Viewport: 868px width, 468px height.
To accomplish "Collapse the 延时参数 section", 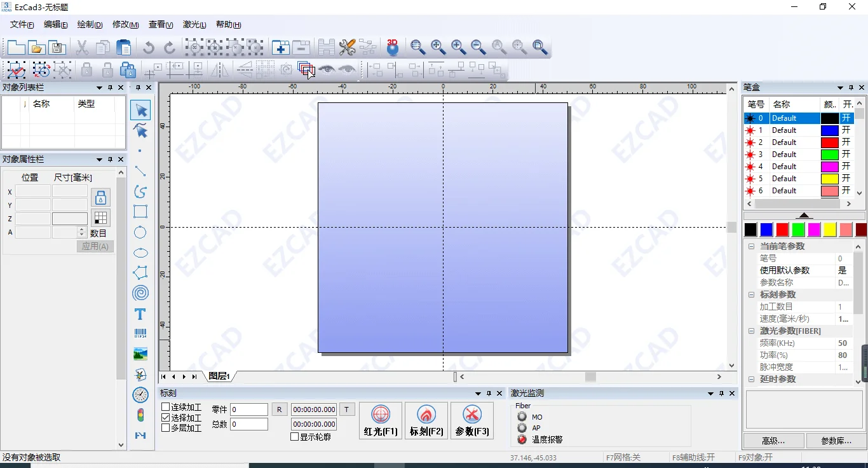I will click(751, 379).
